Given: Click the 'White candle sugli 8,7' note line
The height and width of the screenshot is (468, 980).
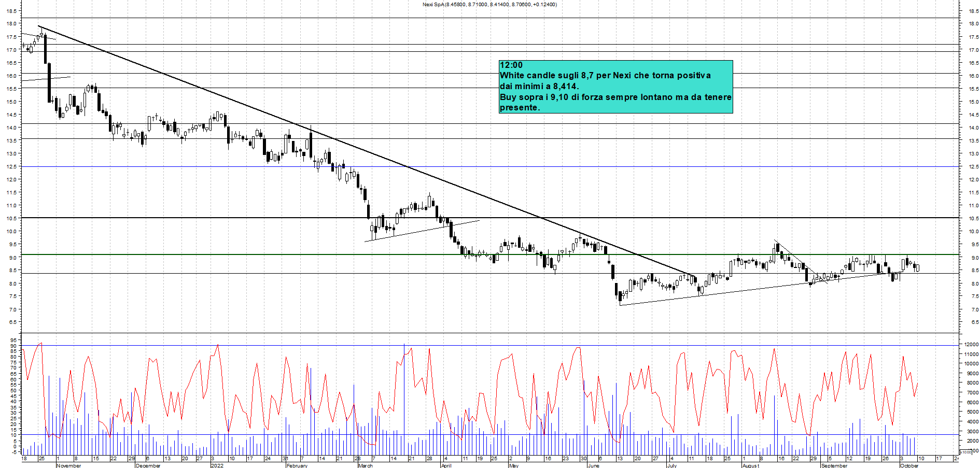Looking at the screenshot, I should (x=605, y=76).
